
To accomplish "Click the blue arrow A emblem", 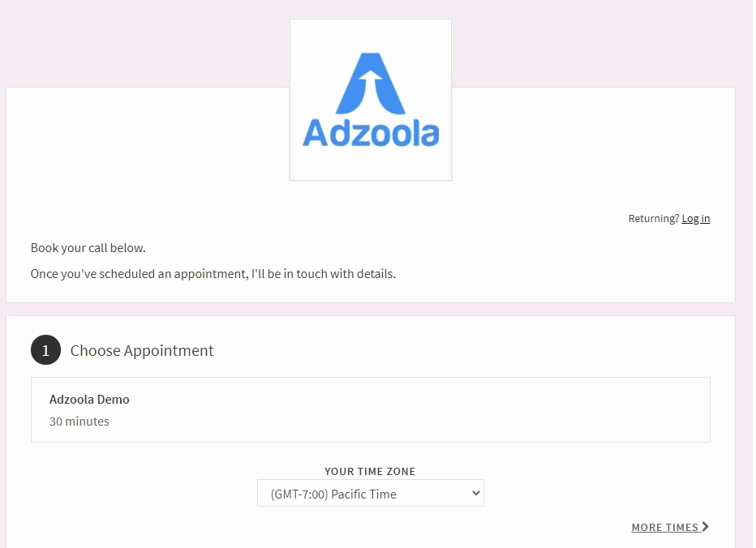I will (370, 83).
